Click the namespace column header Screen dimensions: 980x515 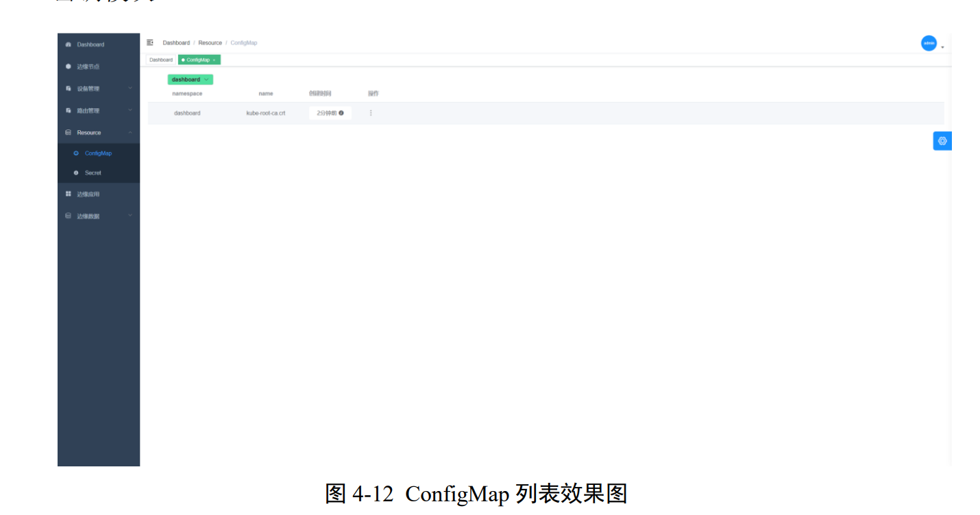tap(187, 94)
